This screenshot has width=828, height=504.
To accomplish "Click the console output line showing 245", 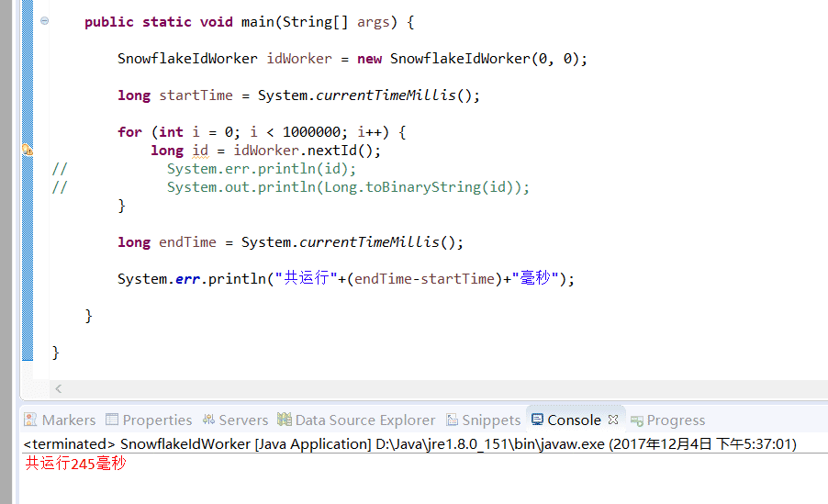I will [75, 464].
